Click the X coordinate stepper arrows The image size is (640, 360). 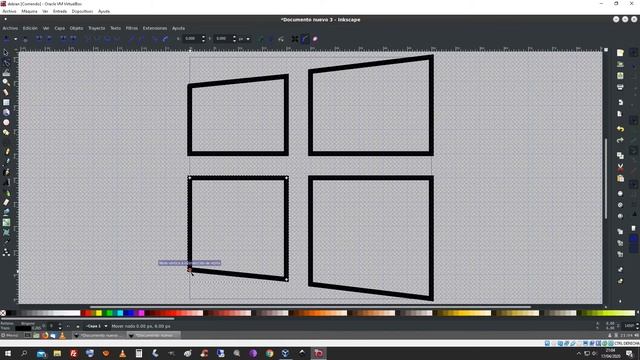pos(203,39)
